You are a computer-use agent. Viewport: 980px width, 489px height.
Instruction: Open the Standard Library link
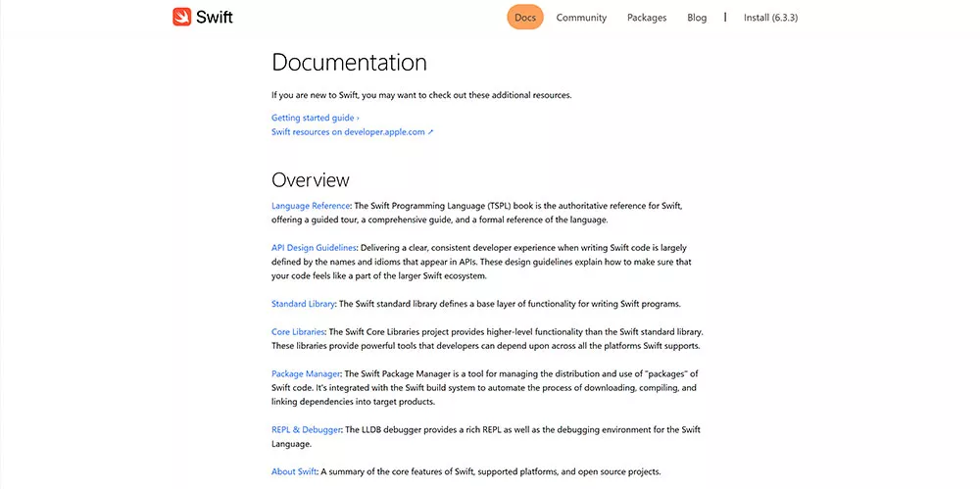(303, 304)
